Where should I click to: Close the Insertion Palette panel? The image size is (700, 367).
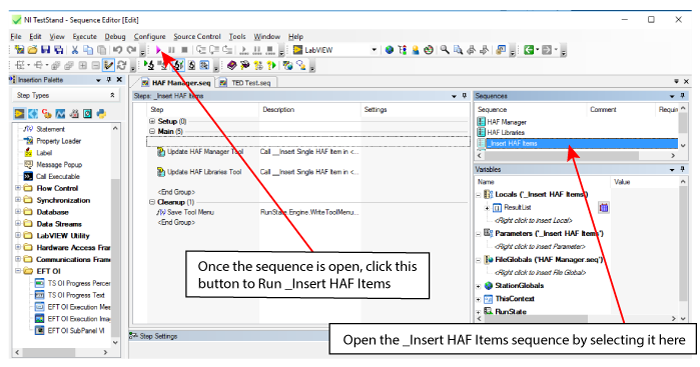point(119,79)
